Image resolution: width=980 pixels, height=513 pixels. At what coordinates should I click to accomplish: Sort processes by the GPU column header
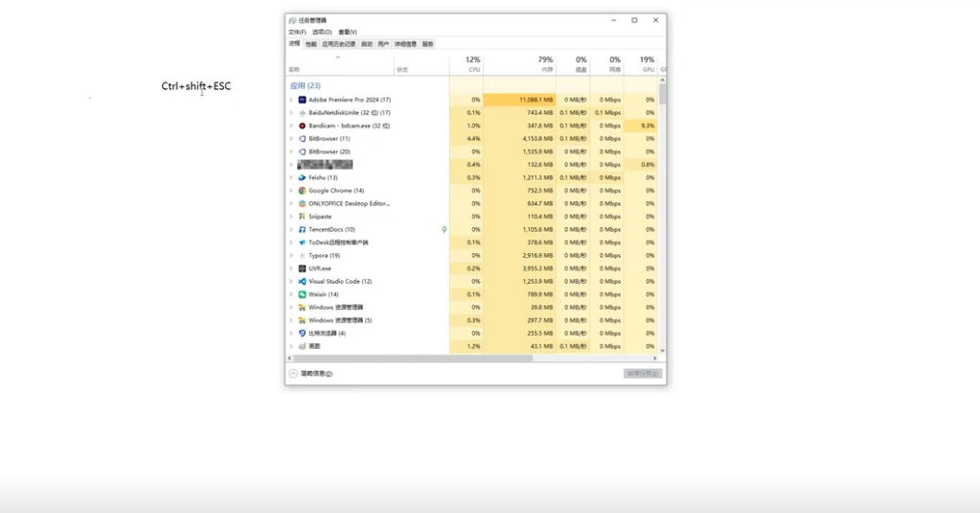(x=641, y=64)
